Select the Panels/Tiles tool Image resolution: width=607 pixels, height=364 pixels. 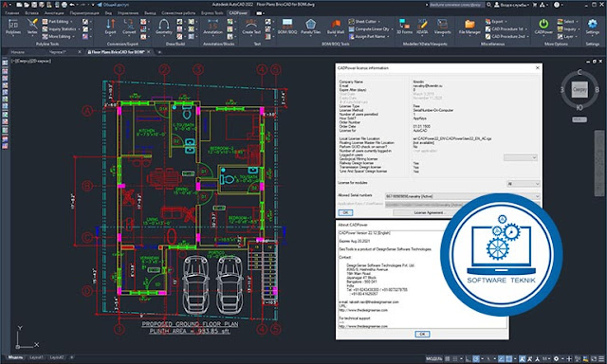click(310, 27)
